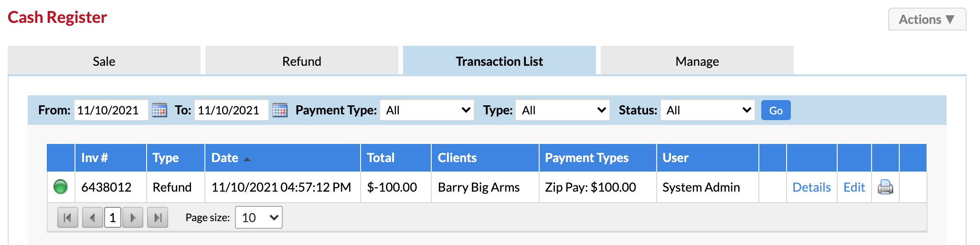The width and height of the screenshot is (980, 245).
Task: Print invoice 6438012 with printer icon
Action: [x=885, y=187]
